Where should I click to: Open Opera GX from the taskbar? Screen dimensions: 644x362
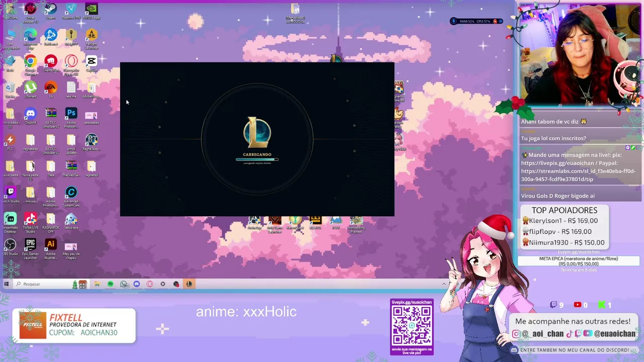coord(149,284)
